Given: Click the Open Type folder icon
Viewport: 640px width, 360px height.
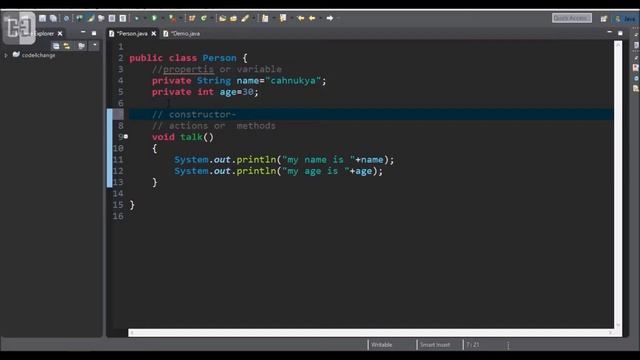Looking at the screenshot, I should click(x=222, y=18).
